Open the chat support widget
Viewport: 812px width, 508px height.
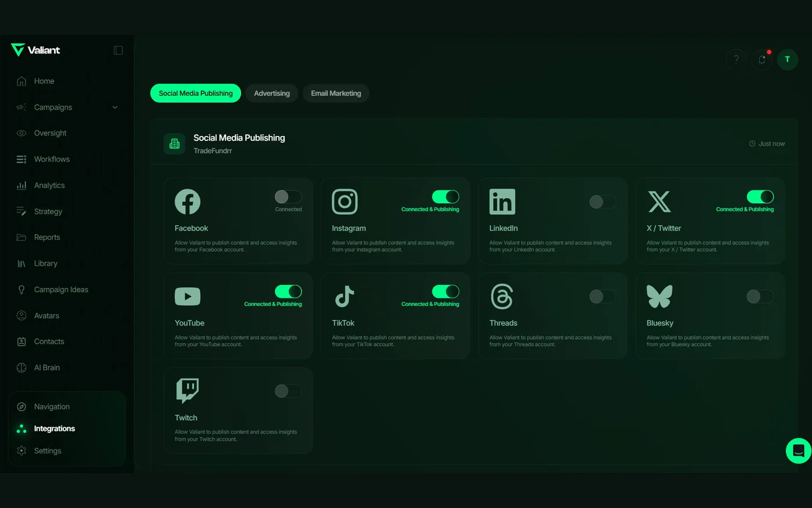click(798, 451)
